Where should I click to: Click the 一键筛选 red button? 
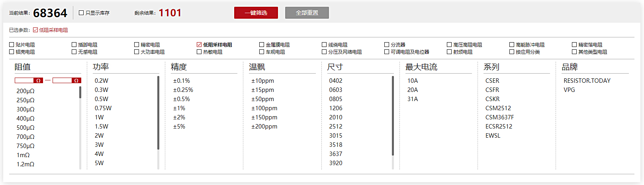(x=256, y=13)
